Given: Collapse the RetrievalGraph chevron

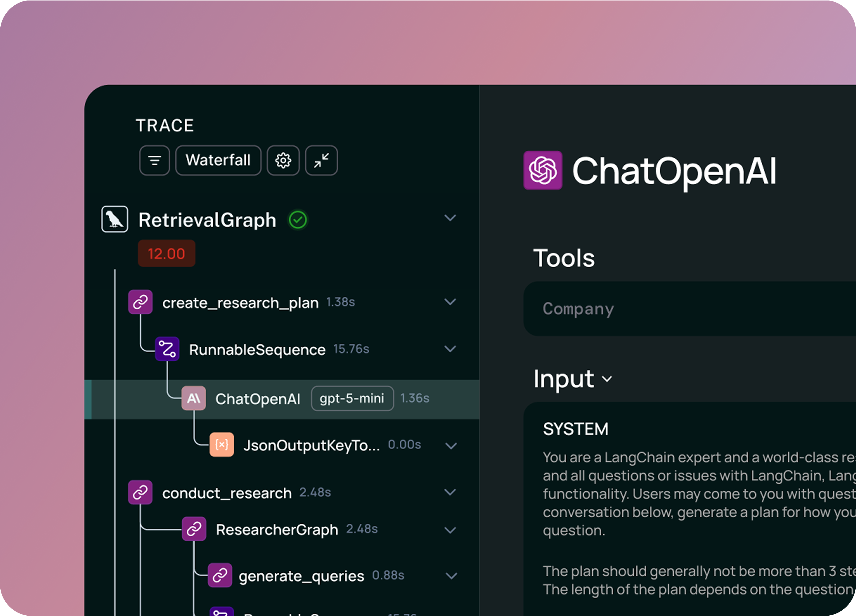Looking at the screenshot, I should [x=450, y=218].
